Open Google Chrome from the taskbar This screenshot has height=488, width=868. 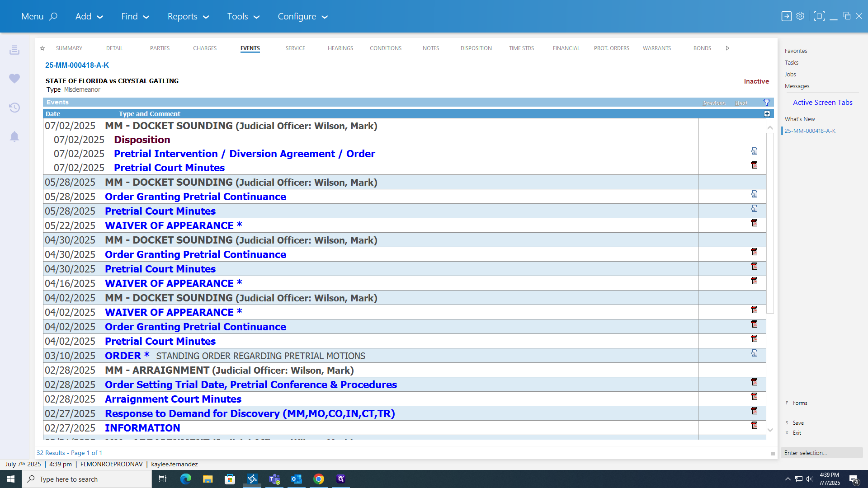pos(319,479)
